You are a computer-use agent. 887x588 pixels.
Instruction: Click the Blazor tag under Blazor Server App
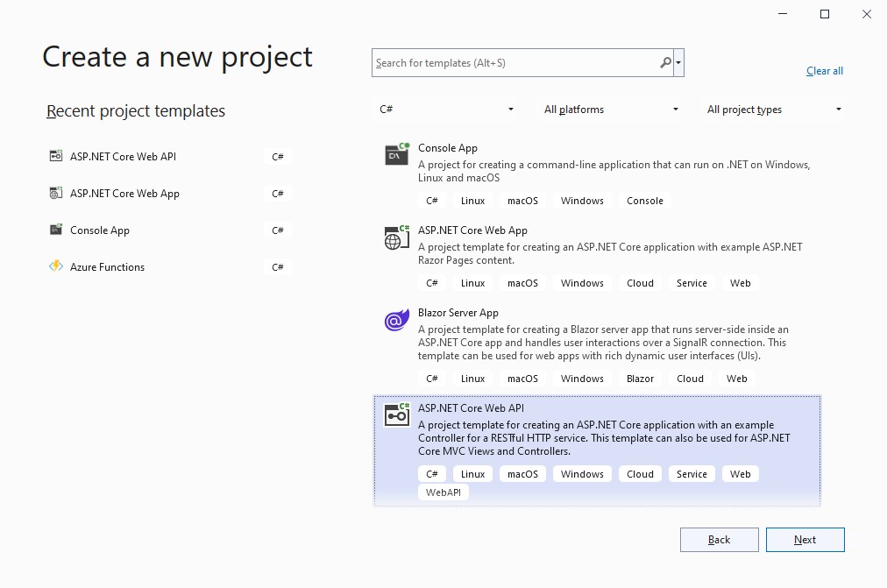pyautogui.click(x=640, y=379)
